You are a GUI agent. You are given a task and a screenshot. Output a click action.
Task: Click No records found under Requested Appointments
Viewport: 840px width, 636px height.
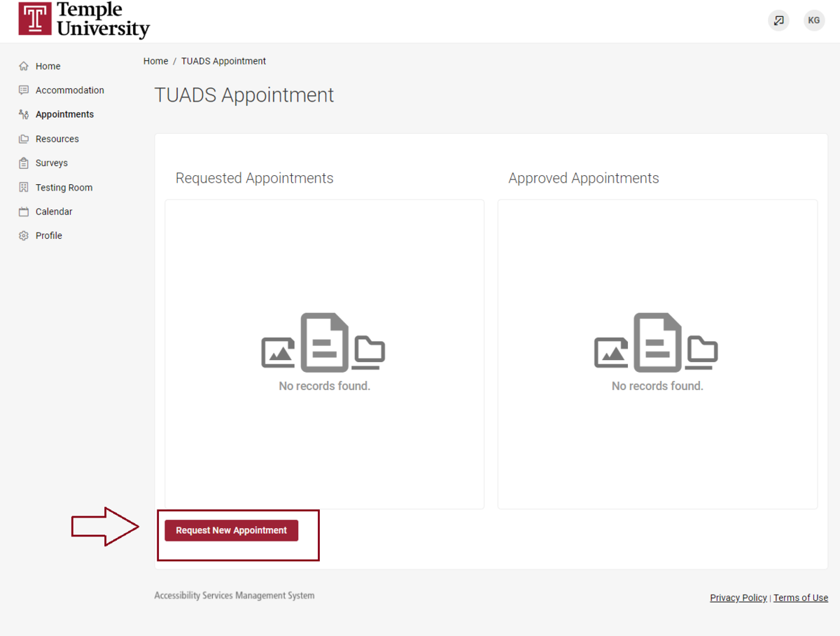tap(324, 386)
